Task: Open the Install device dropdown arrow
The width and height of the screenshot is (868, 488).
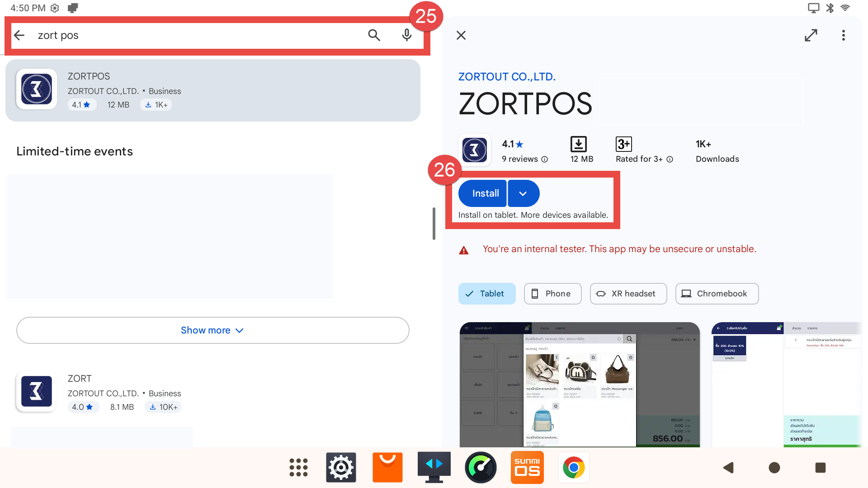Action: (523, 193)
